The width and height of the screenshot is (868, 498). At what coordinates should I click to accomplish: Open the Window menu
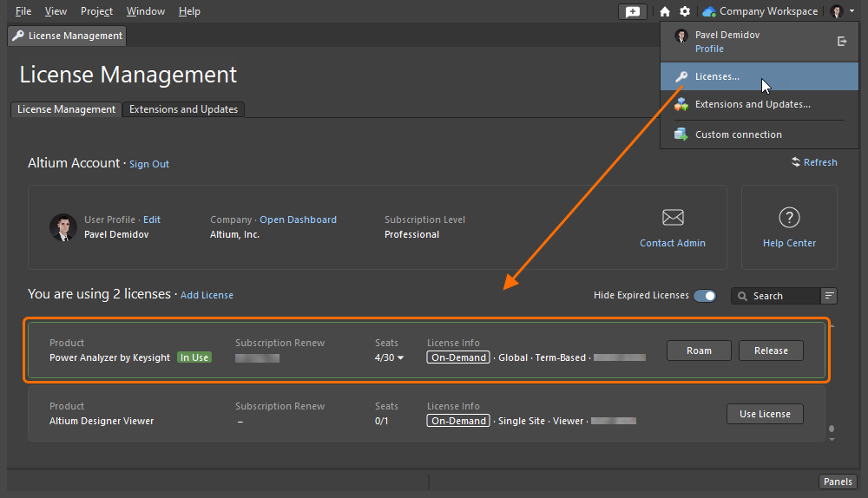(x=145, y=11)
